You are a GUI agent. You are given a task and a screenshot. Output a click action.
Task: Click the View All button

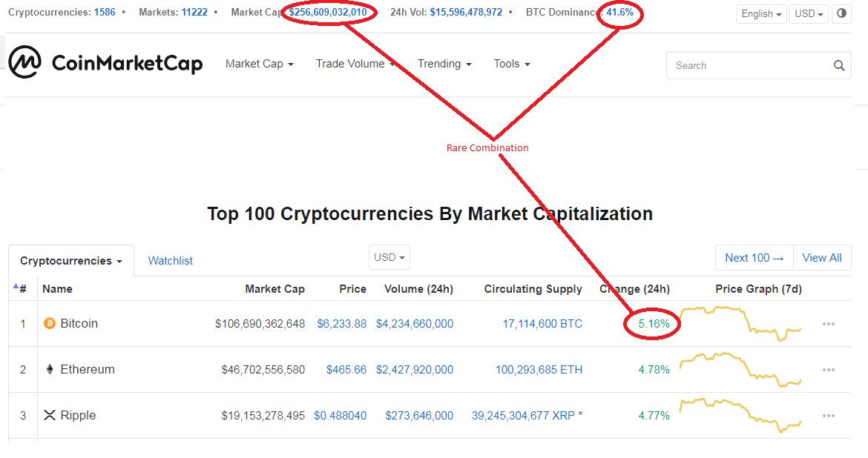pyautogui.click(x=821, y=258)
